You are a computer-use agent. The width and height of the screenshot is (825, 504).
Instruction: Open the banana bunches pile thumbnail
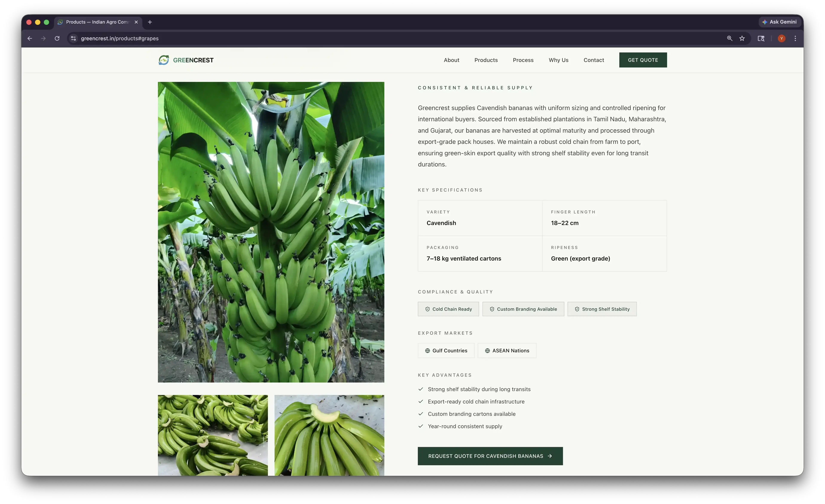pyautogui.click(x=213, y=436)
